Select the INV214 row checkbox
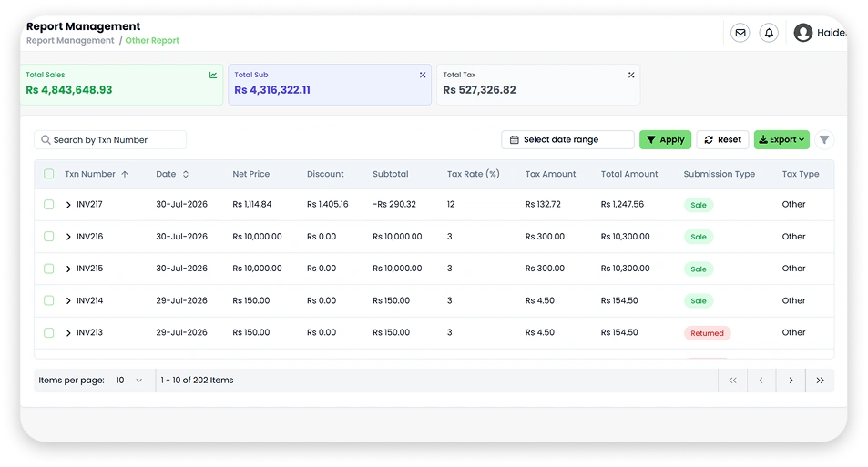868x467 pixels. (48, 300)
